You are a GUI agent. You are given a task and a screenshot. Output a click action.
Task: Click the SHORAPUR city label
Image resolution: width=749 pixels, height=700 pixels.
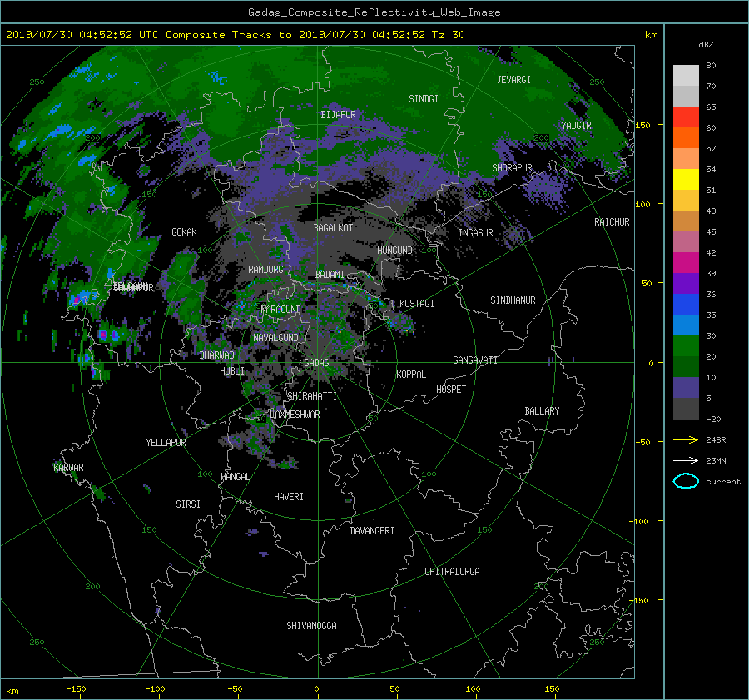(512, 168)
